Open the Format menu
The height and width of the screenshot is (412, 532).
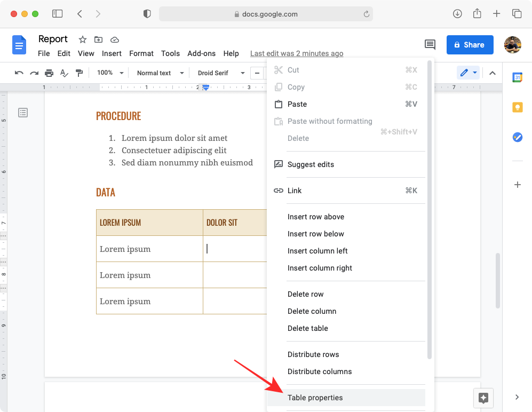click(x=141, y=53)
